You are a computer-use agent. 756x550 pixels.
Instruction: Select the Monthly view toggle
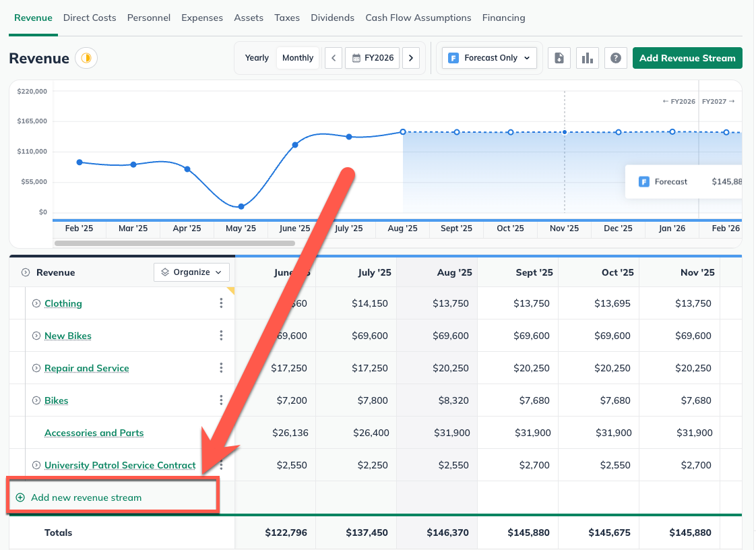coord(297,58)
